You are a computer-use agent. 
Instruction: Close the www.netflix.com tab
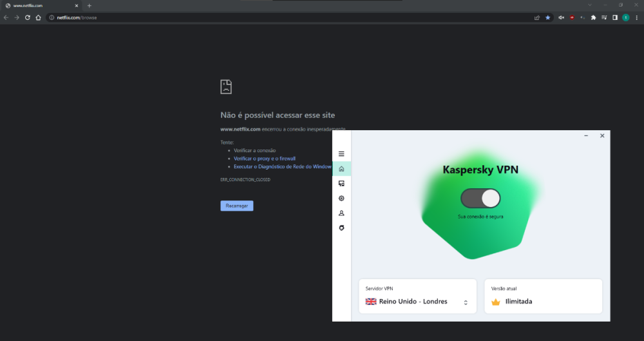click(x=77, y=6)
